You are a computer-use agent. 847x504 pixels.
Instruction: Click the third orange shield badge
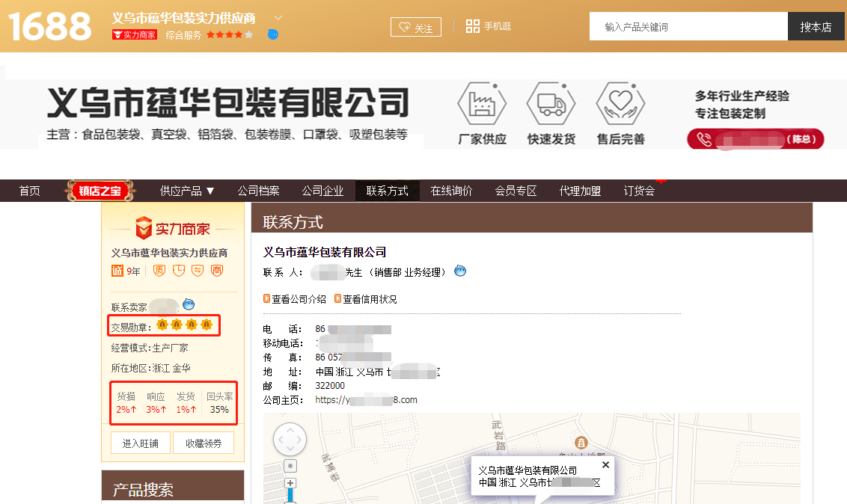coord(198,271)
